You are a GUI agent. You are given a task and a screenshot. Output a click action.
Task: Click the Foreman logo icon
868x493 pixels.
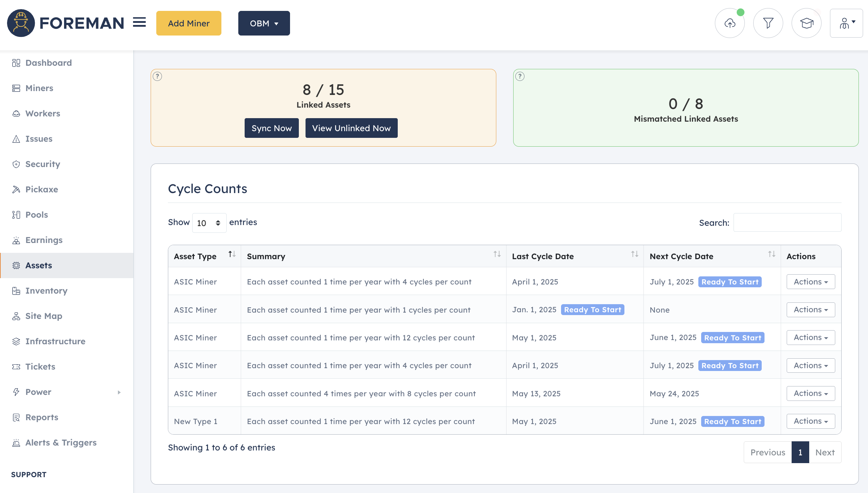coord(21,23)
